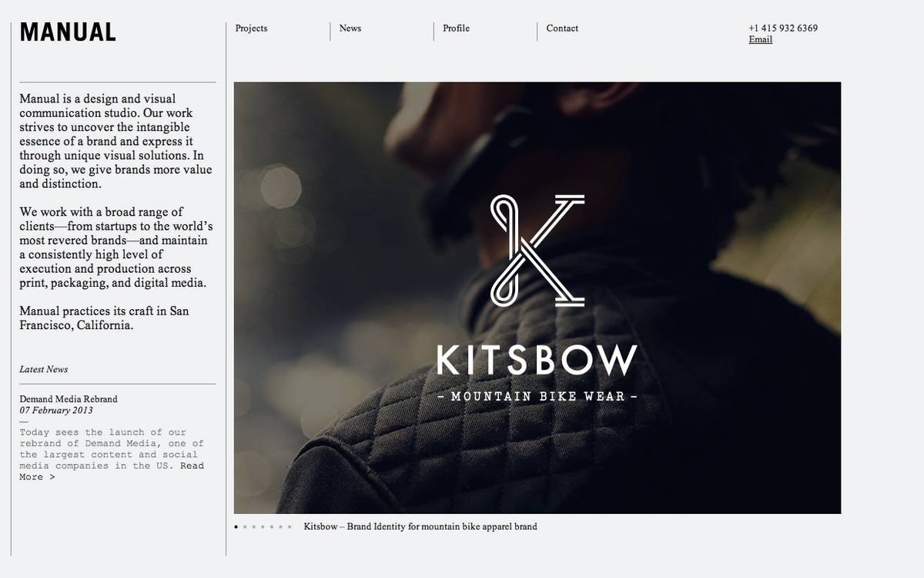This screenshot has width=924, height=578.
Task: Navigate to the Contact page
Action: point(562,29)
